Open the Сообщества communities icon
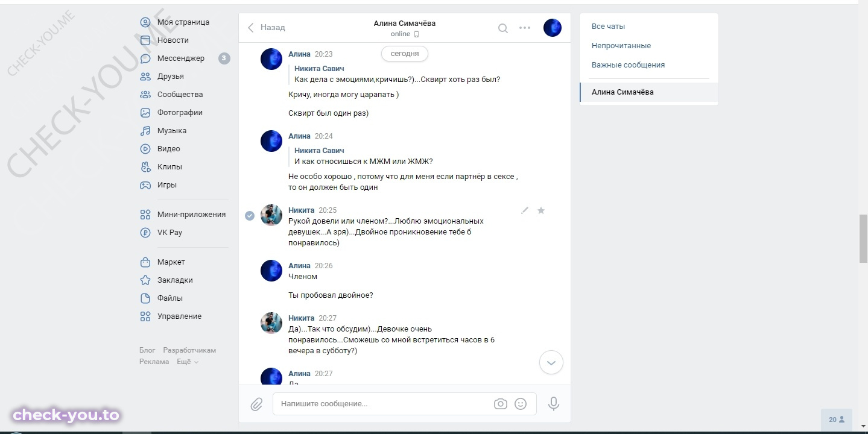Screen dimensions: 868x434 (145, 95)
